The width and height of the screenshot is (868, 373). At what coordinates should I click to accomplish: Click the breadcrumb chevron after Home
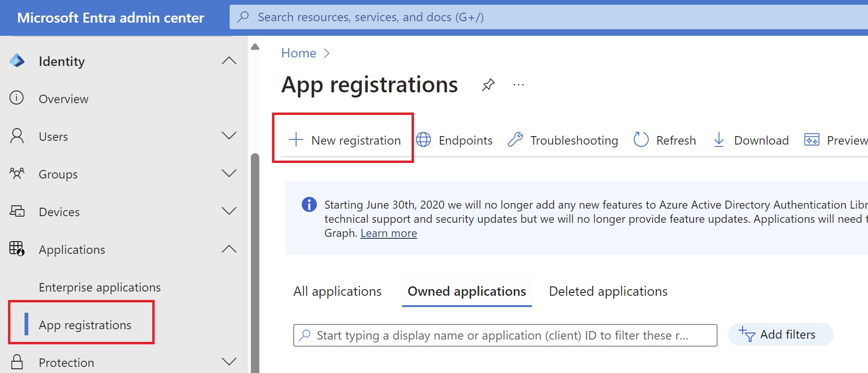(327, 53)
